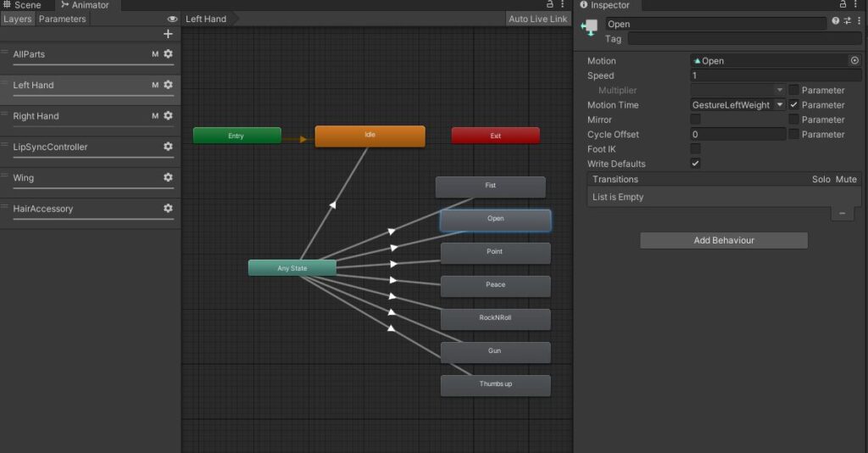Image resolution: width=868 pixels, height=453 pixels.
Task: Open the Multiplier parameter dropdown
Action: click(737, 90)
